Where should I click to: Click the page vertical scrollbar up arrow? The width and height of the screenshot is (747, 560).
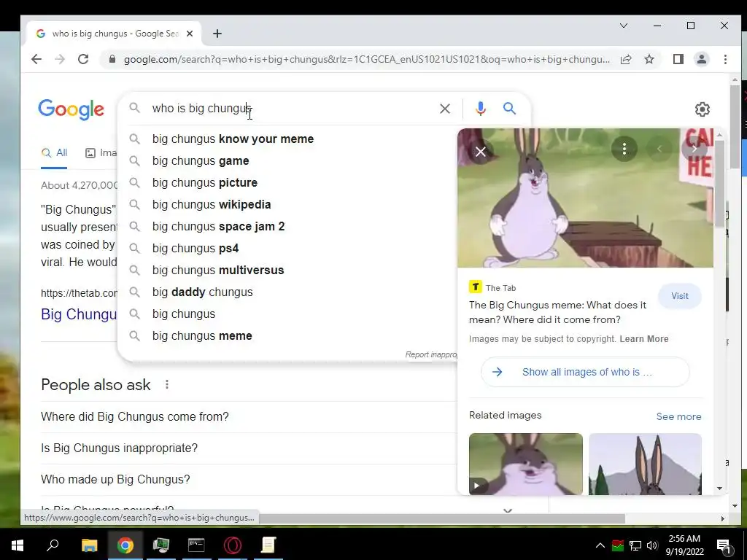click(x=735, y=79)
